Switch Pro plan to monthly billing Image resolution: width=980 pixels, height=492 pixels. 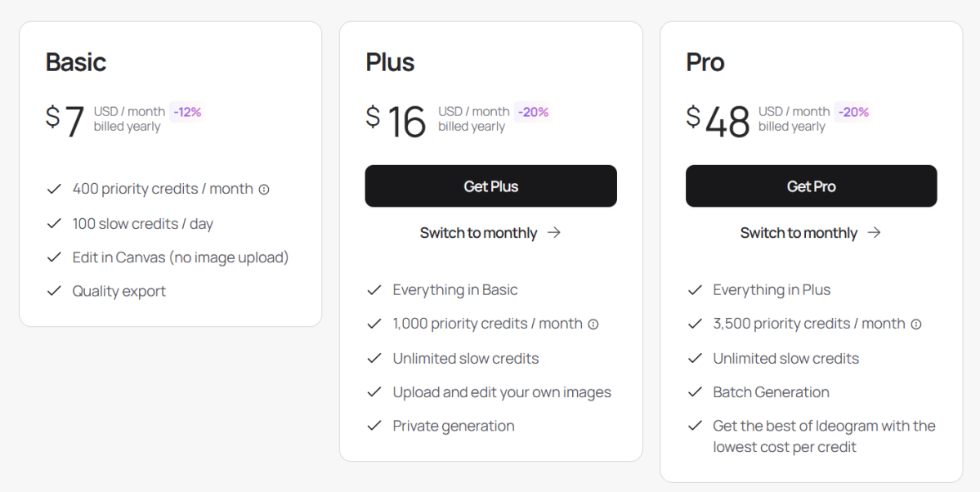pos(799,233)
